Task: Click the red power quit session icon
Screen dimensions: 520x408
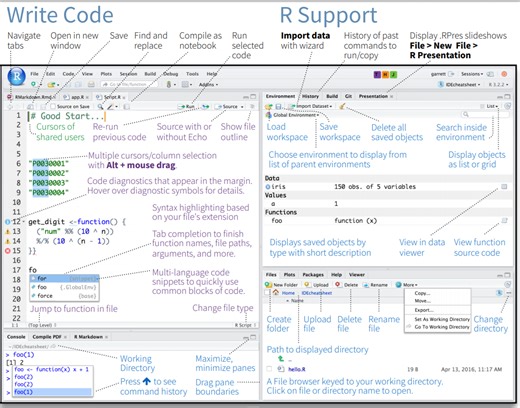Action: pyautogui.click(x=504, y=74)
